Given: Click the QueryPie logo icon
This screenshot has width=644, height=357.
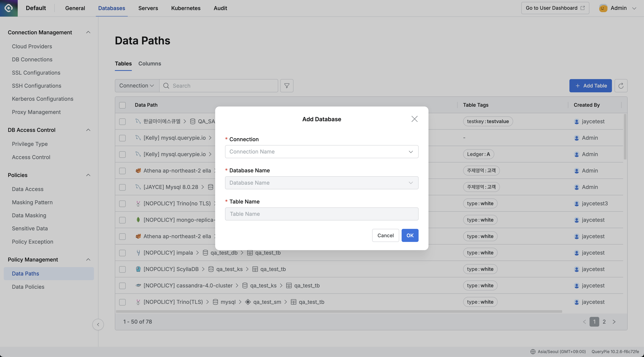Looking at the screenshot, I should [x=9, y=8].
